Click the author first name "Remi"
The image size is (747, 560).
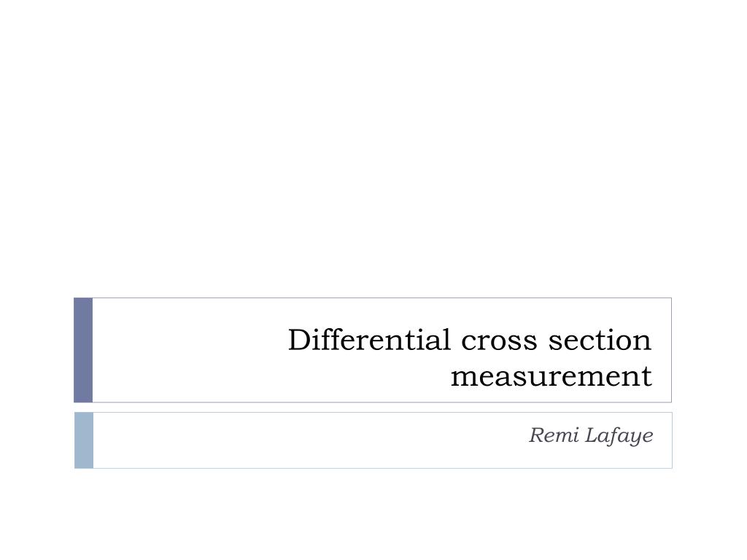click(554, 435)
